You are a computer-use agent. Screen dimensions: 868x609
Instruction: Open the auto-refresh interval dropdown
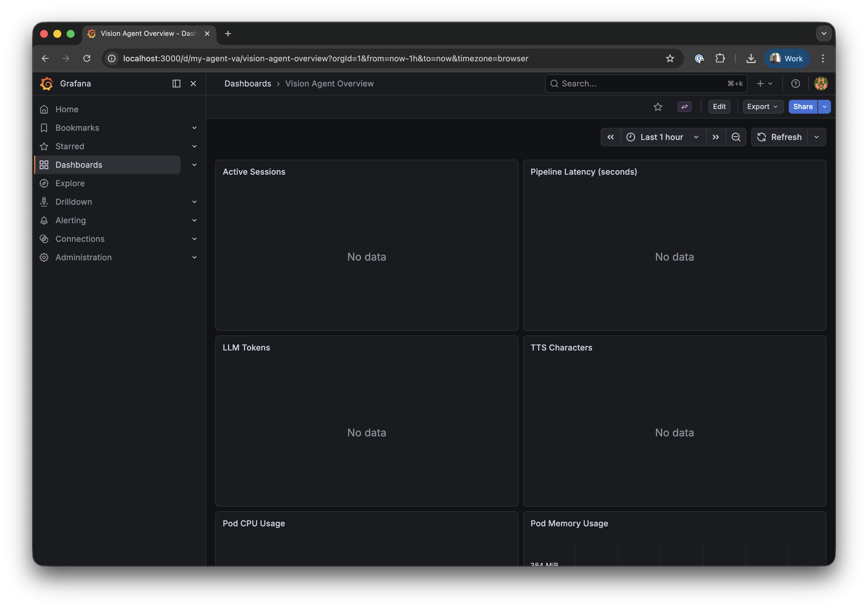click(816, 137)
